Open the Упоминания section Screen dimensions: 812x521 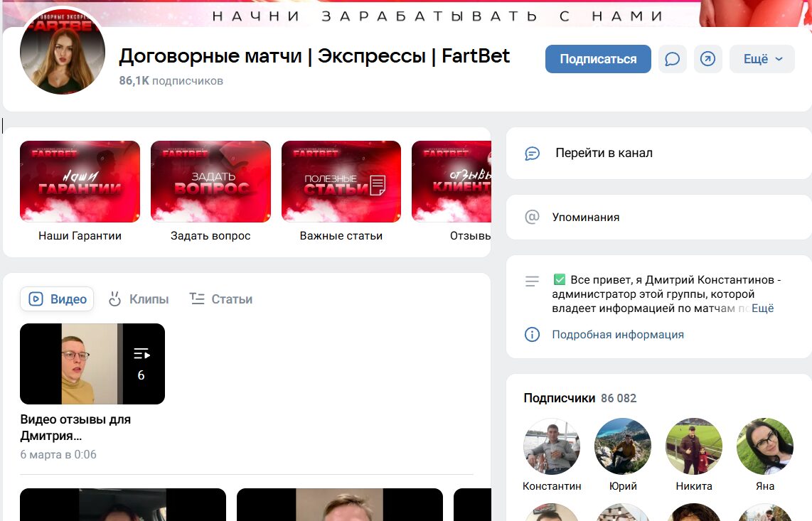(658, 217)
